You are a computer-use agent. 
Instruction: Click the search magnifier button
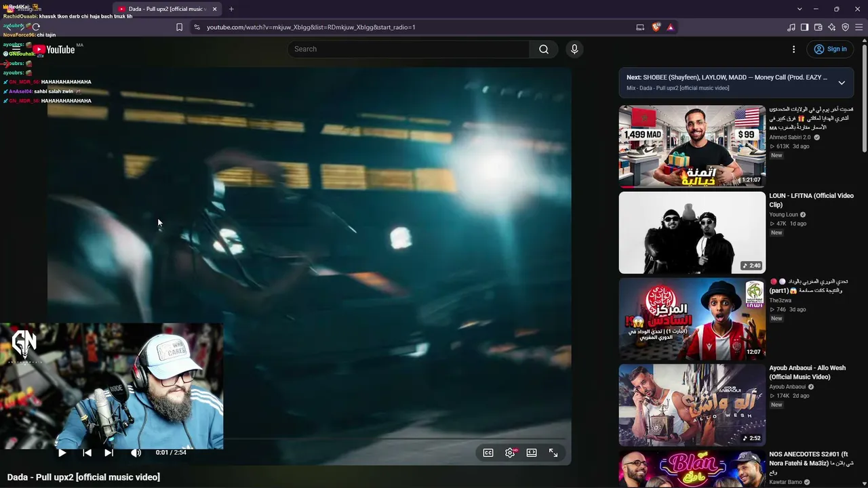click(544, 49)
